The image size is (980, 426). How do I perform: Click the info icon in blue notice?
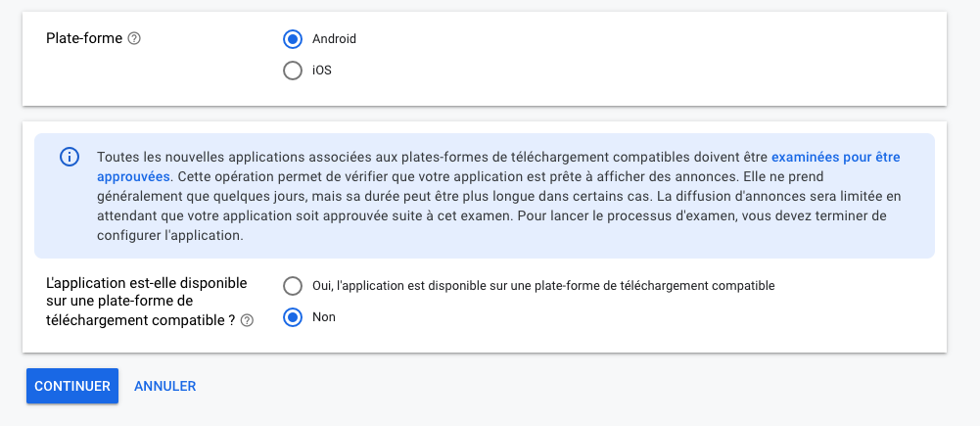(x=70, y=157)
